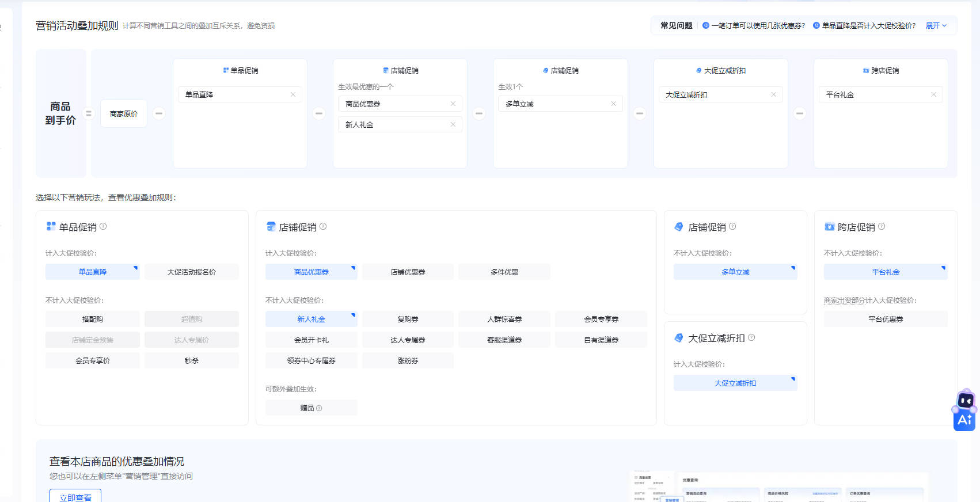
Task: Remove 平台礼金 from the 跨店促销 box
Action: 933,94
